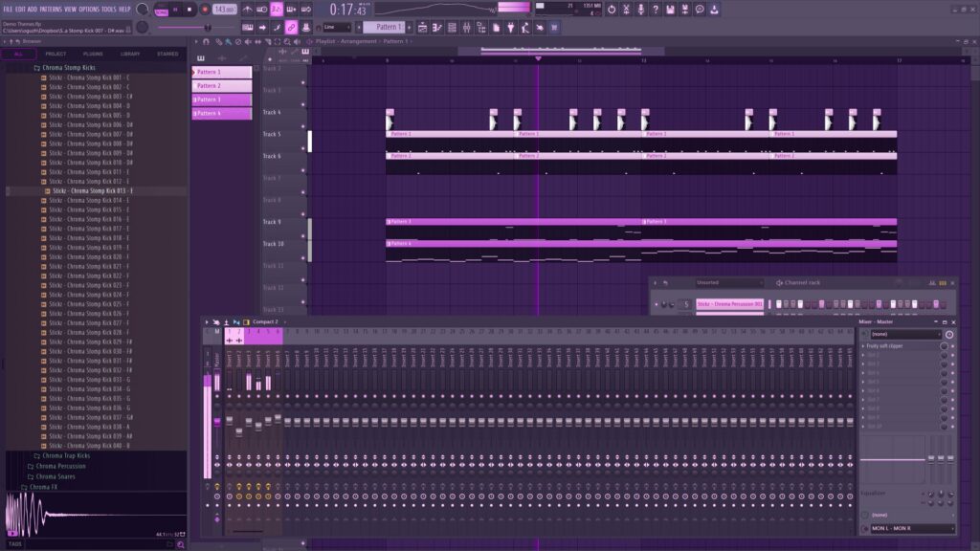Toggle the overdub/blend recording icon
The height and width of the screenshot is (551, 980).
[291, 10]
